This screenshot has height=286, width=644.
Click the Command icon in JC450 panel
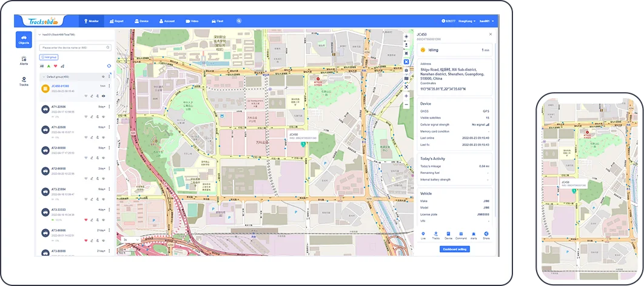461,234
